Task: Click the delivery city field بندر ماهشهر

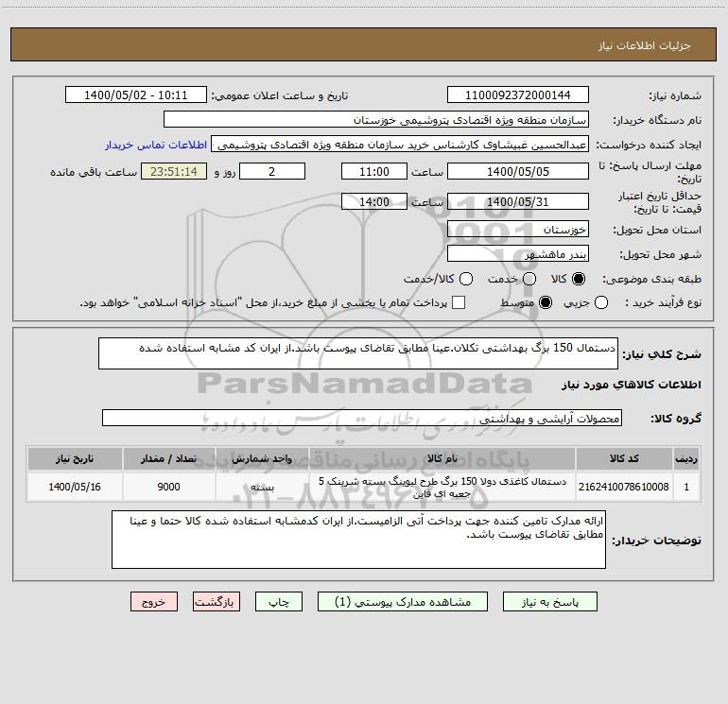Action: click(x=518, y=254)
